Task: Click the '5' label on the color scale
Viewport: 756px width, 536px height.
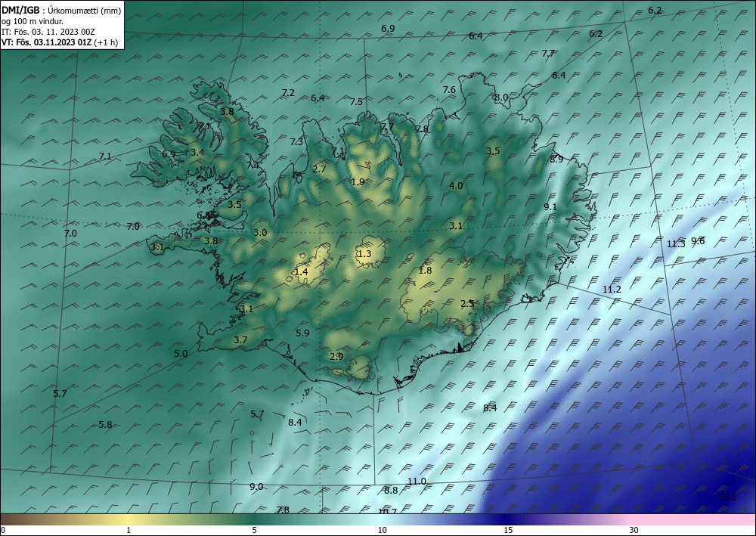Action: coord(254,531)
